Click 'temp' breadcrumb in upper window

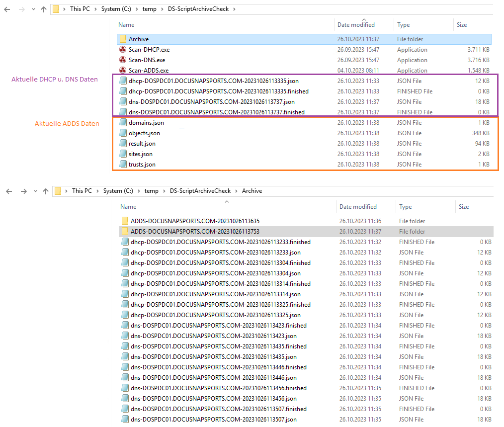150,9
